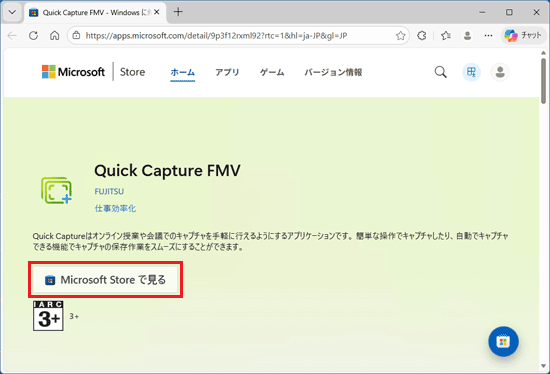Close the Quick Capture FMV tab
This screenshot has height=374, width=550.
pos(157,12)
